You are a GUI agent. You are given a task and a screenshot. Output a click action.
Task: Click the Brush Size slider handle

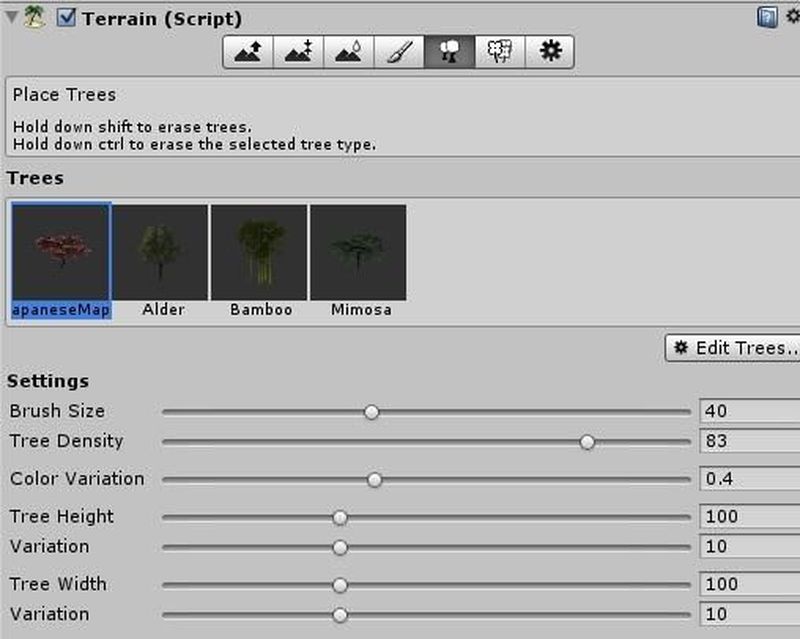tap(372, 411)
